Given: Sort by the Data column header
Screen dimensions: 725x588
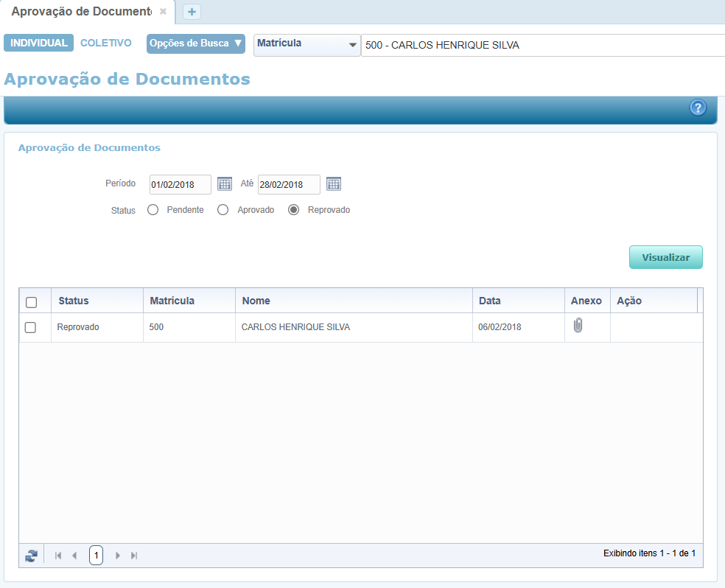Looking at the screenshot, I should pos(519,301).
